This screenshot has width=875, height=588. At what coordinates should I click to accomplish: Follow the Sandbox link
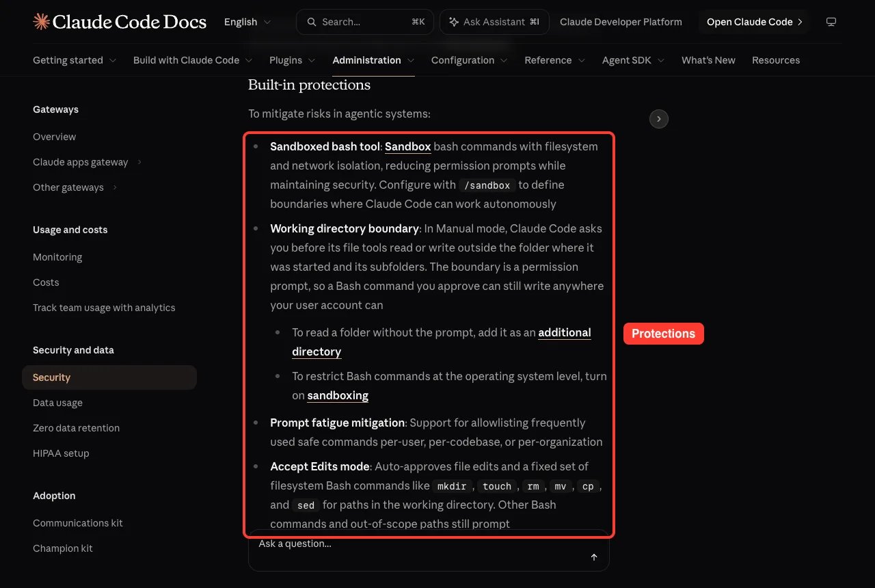tap(408, 146)
